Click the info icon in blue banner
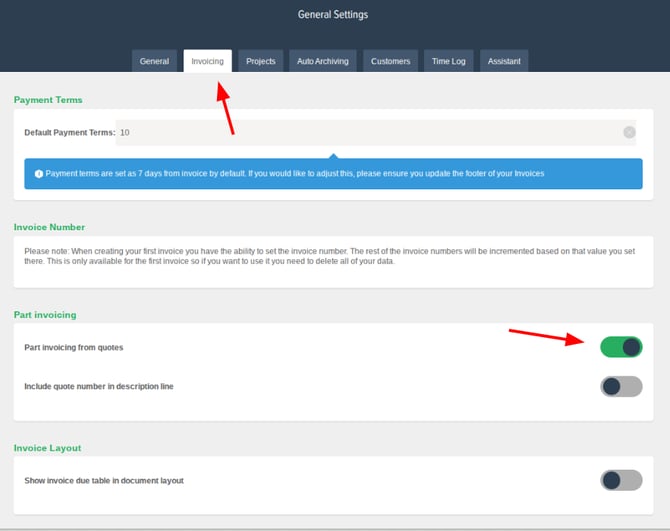This screenshot has width=670, height=531. (x=39, y=173)
